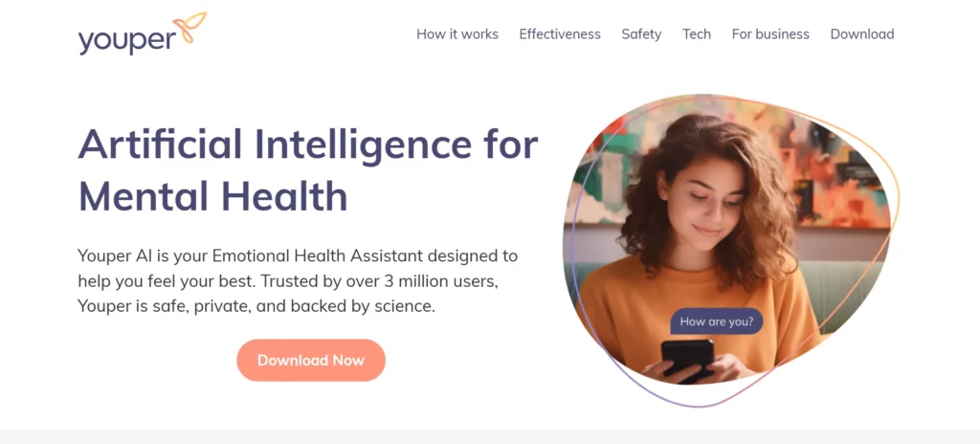Click the orange Download Now button
980x444 pixels.
(x=311, y=360)
